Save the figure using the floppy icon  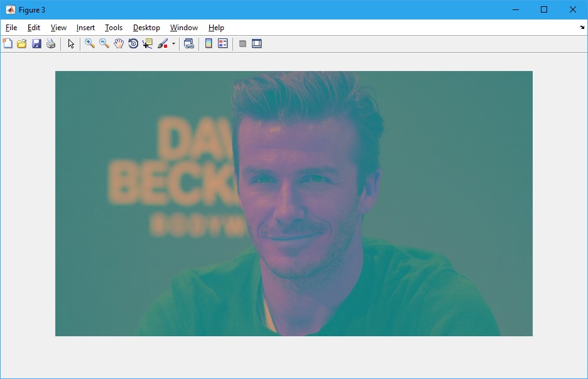[36, 44]
